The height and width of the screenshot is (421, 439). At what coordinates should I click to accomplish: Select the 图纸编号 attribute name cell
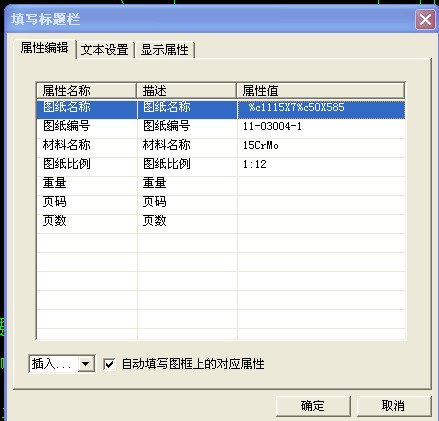pos(87,128)
